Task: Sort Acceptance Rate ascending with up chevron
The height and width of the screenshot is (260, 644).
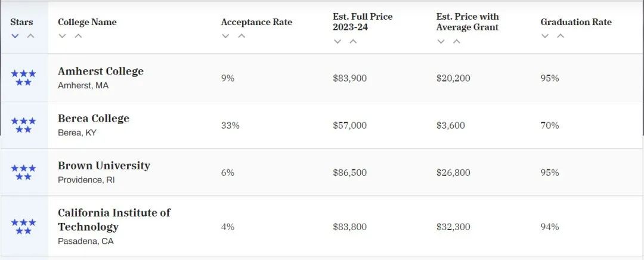Action: [x=241, y=36]
